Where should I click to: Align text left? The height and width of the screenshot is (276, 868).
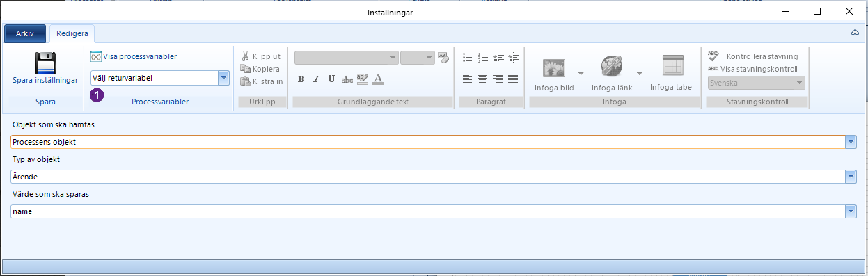[x=468, y=79]
